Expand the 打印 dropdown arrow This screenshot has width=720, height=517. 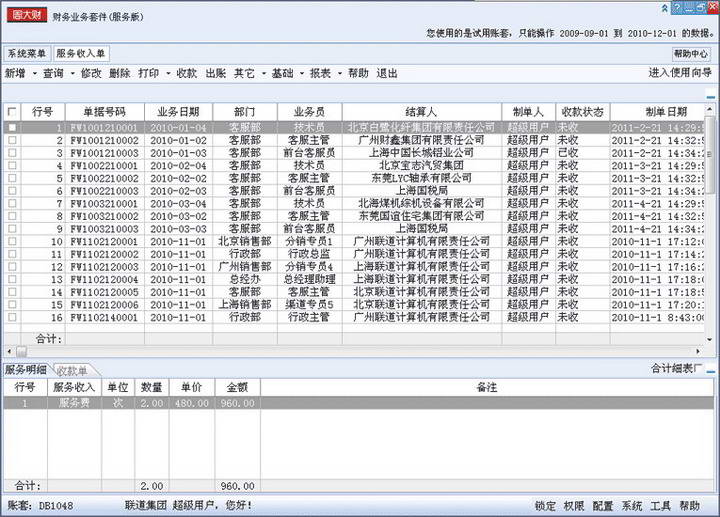(168, 74)
